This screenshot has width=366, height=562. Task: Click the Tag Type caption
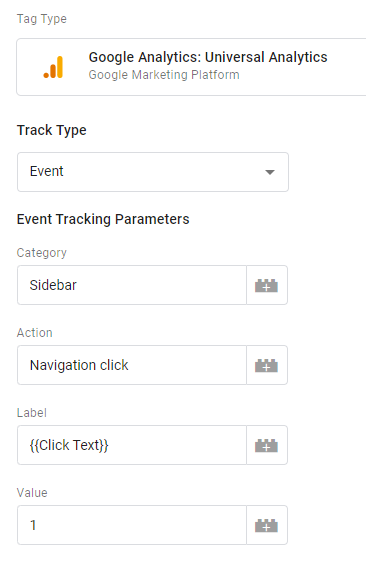pos(42,19)
